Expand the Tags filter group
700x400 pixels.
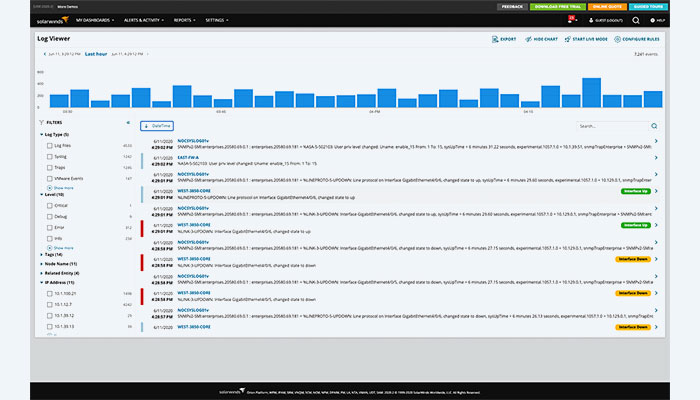[x=42, y=254]
